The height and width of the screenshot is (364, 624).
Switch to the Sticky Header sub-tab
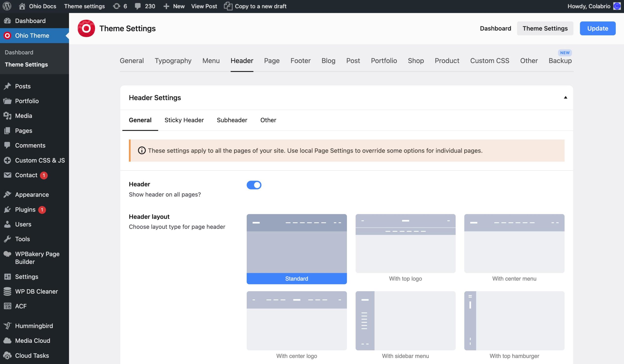[x=184, y=120]
